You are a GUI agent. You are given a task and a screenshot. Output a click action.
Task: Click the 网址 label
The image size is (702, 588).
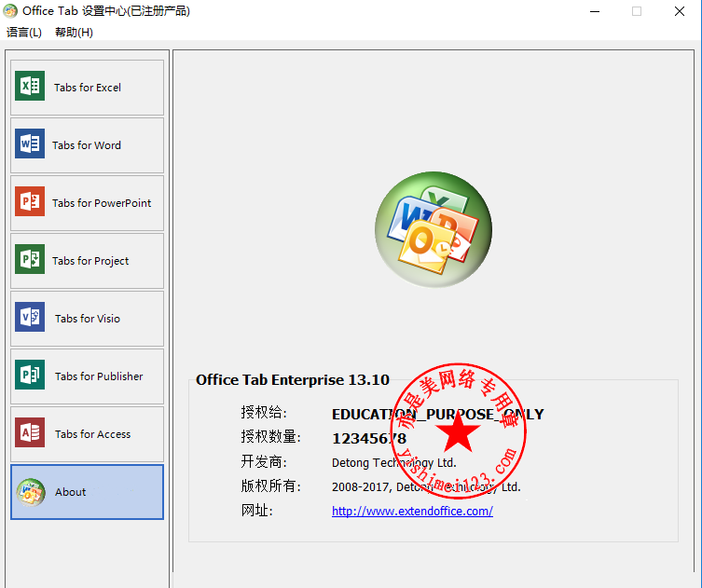[x=257, y=510]
